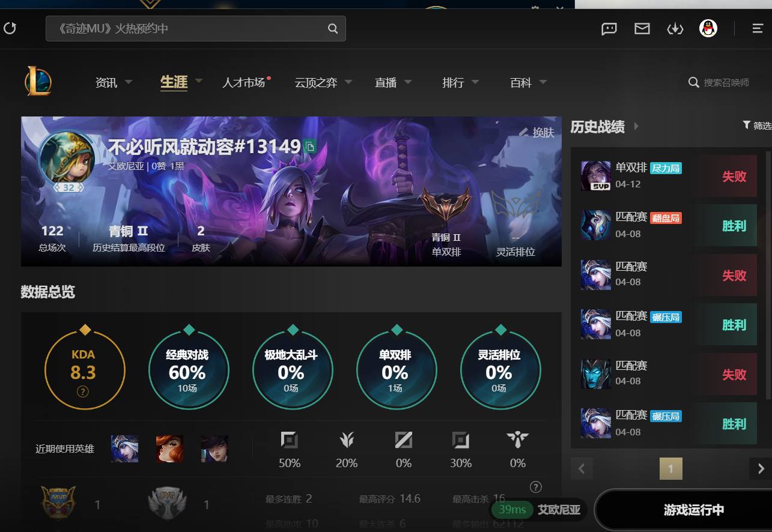
Task: Click the help icon above the stats list
Action: [536, 487]
